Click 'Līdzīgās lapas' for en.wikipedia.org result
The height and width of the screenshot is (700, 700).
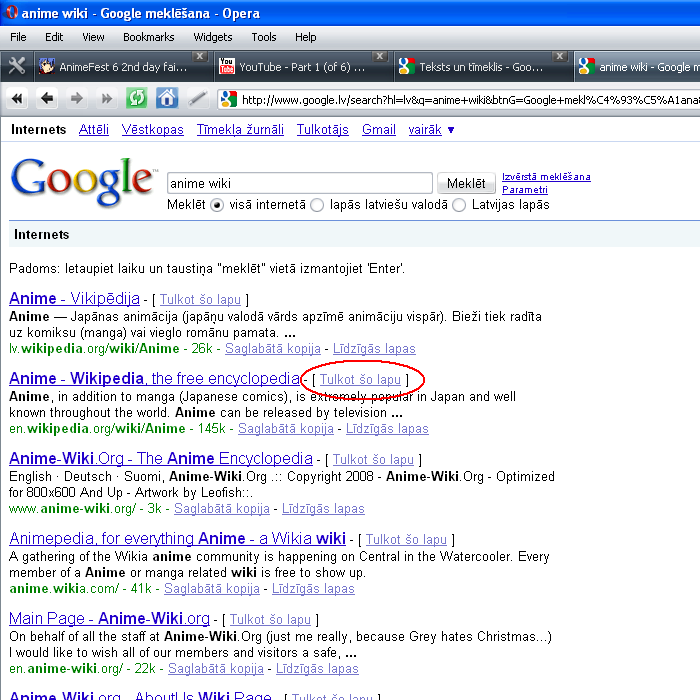387,428
